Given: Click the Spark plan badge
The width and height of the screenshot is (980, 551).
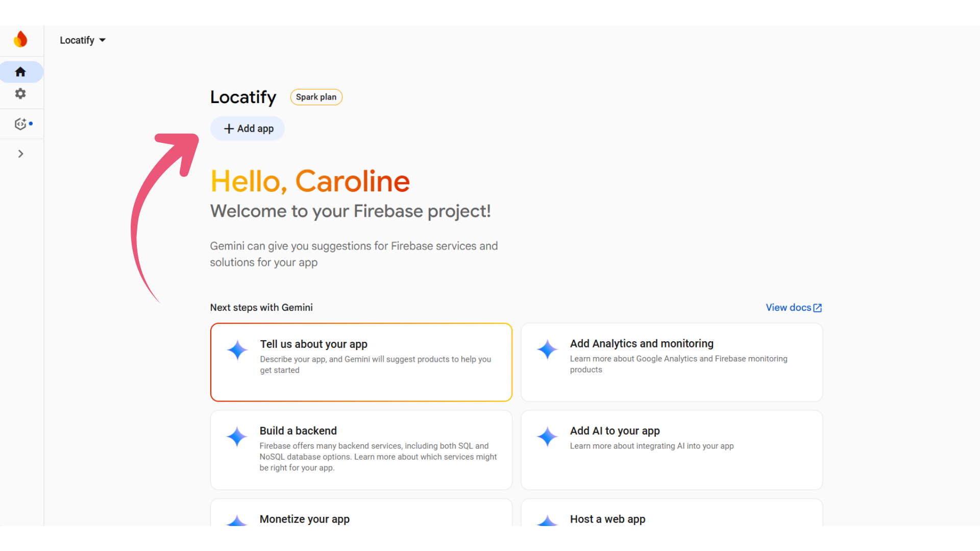Looking at the screenshot, I should (x=316, y=97).
